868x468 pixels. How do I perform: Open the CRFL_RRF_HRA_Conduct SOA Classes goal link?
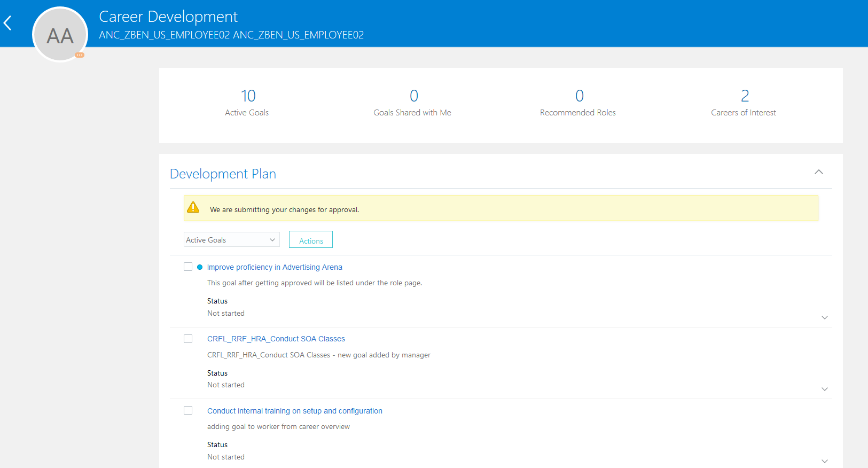(x=276, y=339)
